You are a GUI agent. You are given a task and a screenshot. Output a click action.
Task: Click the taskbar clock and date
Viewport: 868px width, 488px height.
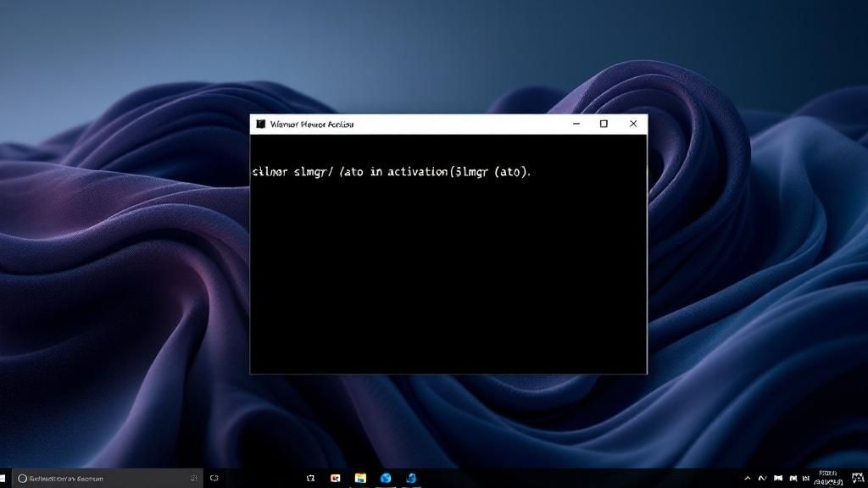(829, 478)
